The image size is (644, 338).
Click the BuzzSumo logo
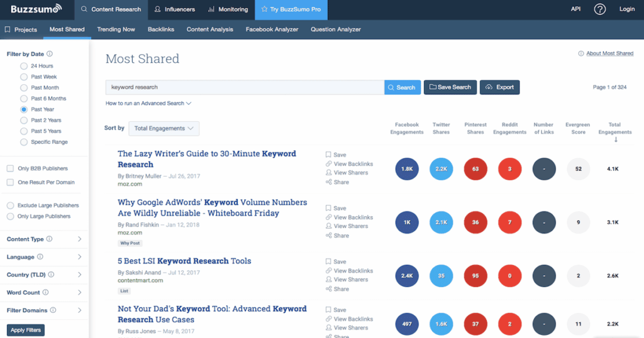click(36, 9)
